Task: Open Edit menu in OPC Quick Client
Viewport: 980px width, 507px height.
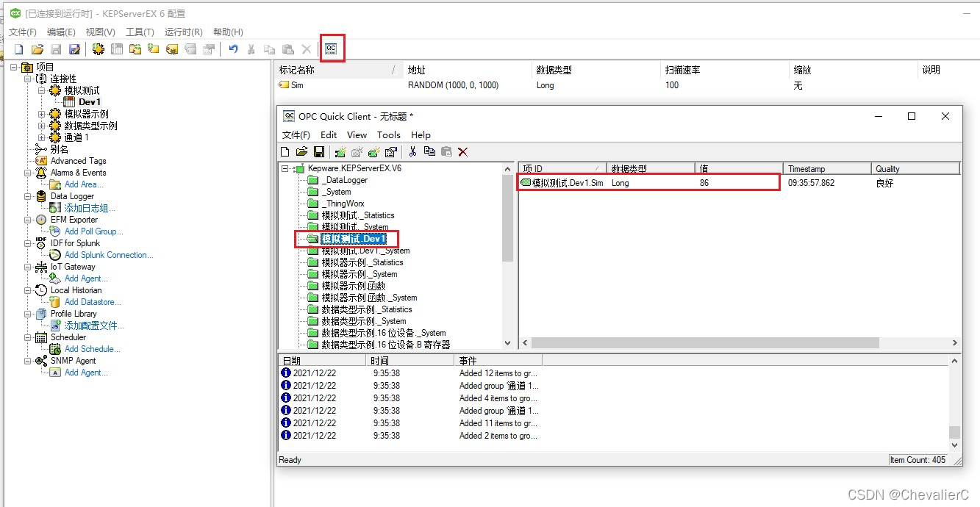Action: point(329,134)
